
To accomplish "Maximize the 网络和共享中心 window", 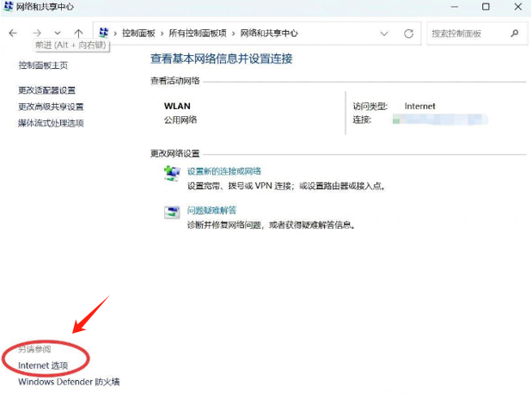I will click(486, 7).
